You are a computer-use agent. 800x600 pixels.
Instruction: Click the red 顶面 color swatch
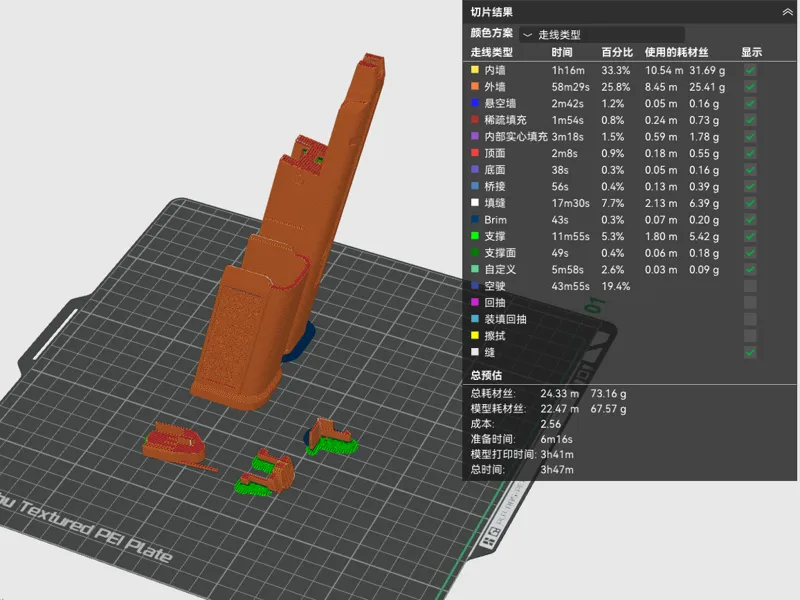click(x=475, y=153)
